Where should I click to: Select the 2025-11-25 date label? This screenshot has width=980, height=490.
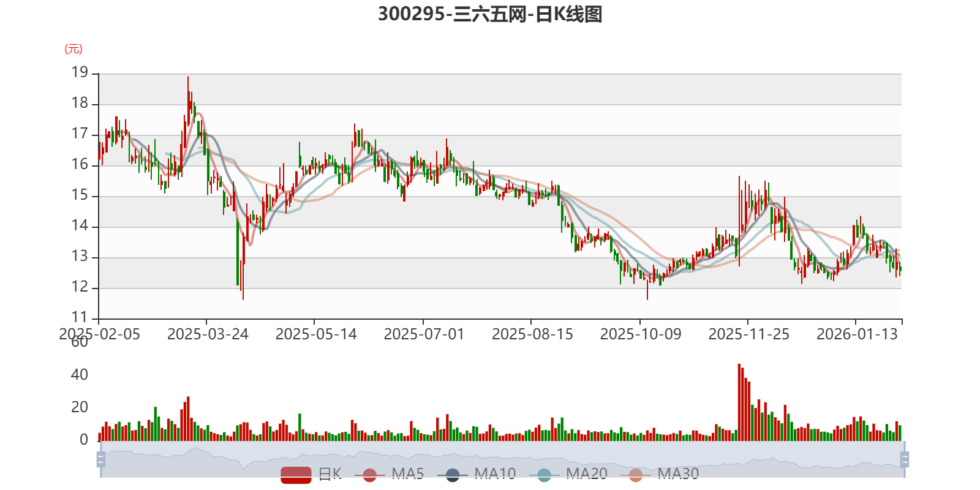(x=748, y=334)
